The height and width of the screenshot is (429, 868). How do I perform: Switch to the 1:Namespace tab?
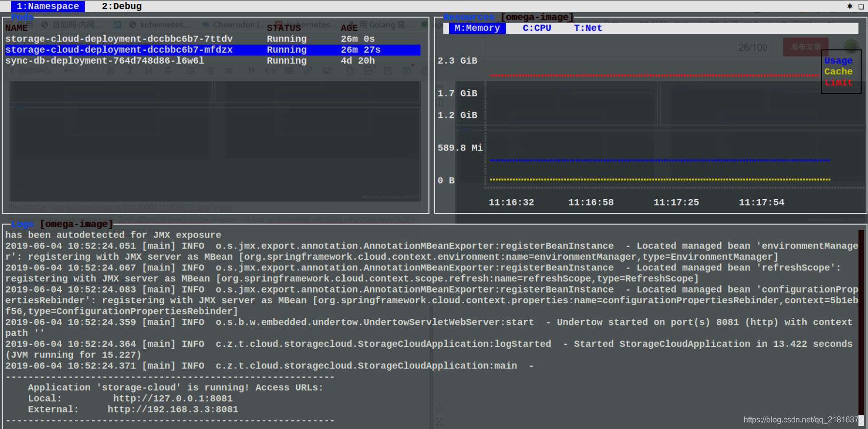click(47, 6)
